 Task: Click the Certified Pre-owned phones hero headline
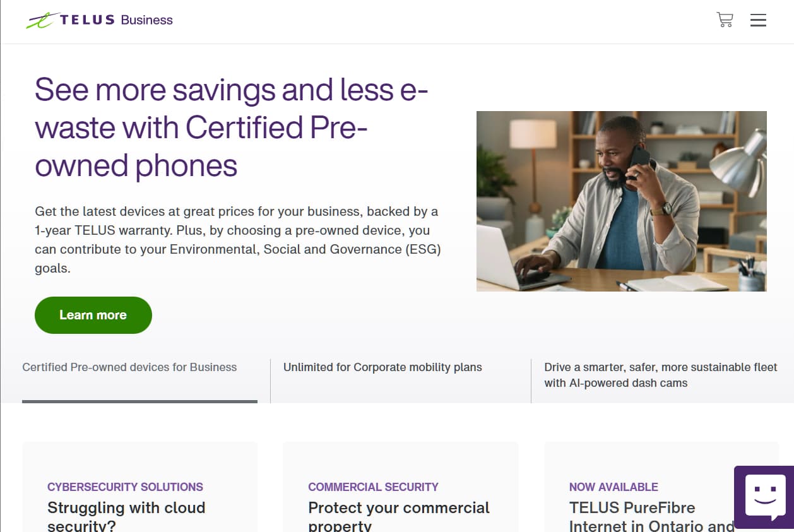231,127
